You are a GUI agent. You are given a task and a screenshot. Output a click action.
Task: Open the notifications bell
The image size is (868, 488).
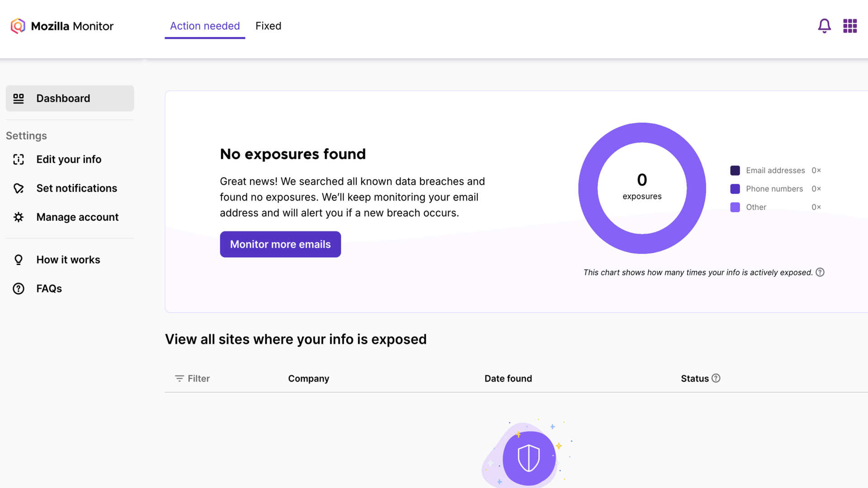pos(824,26)
